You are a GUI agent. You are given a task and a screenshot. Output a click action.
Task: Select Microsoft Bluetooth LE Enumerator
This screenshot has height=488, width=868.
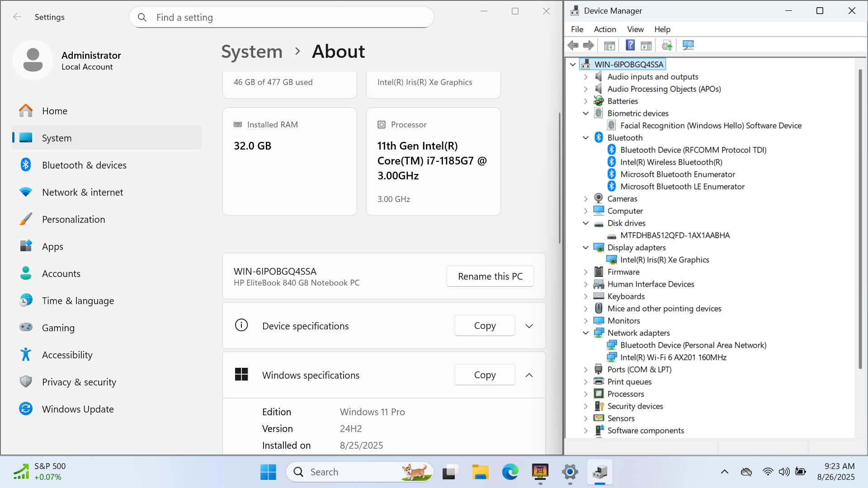coord(682,187)
